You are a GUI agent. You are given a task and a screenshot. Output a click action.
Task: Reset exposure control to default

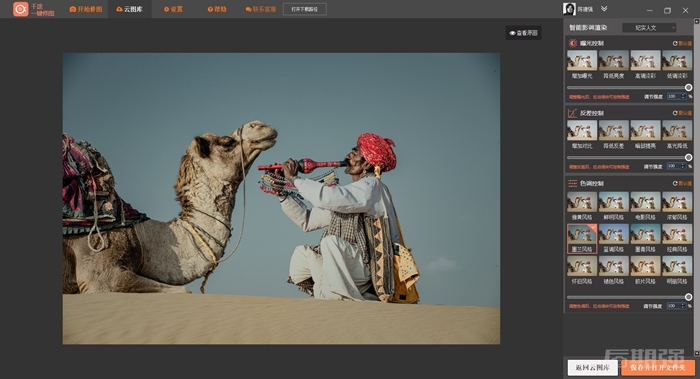pyautogui.click(x=682, y=43)
